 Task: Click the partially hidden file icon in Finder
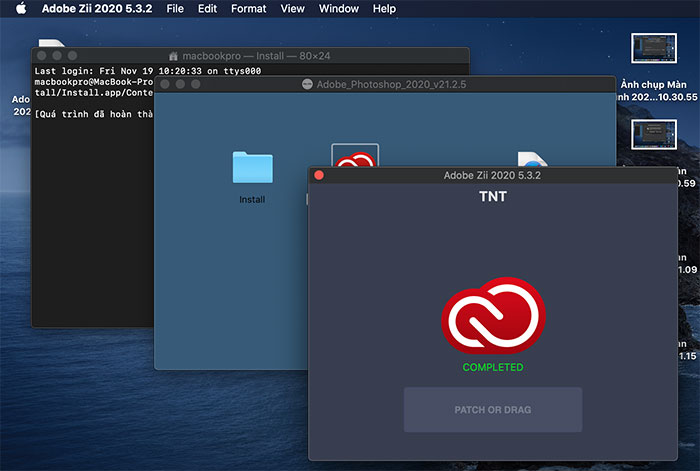[x=530, y=159]
